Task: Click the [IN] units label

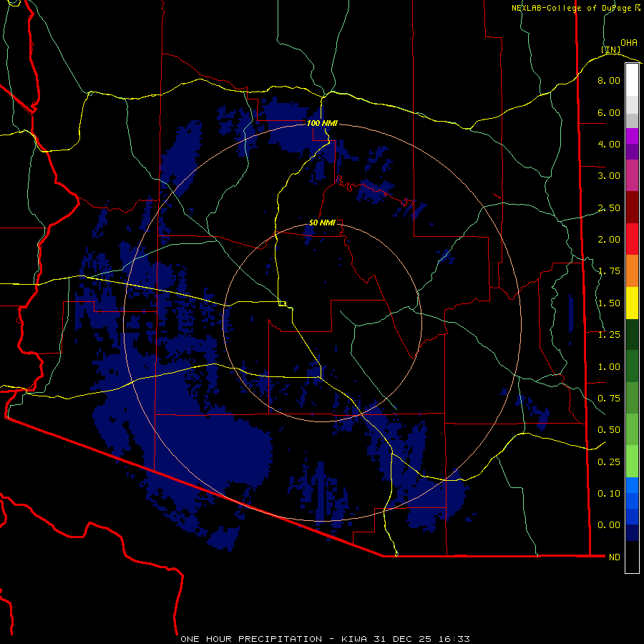Action: (x=611, y=49)
